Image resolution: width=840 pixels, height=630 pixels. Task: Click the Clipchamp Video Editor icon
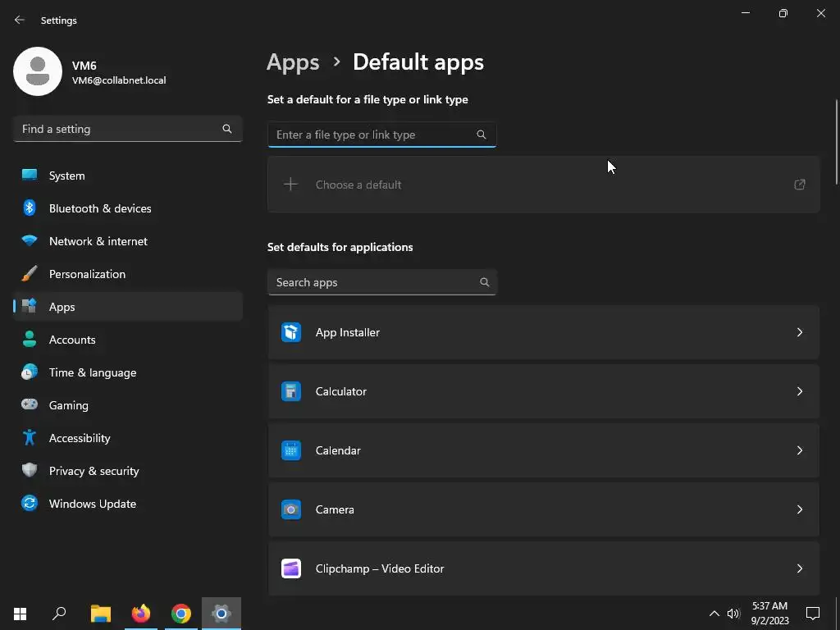[291, 568]
